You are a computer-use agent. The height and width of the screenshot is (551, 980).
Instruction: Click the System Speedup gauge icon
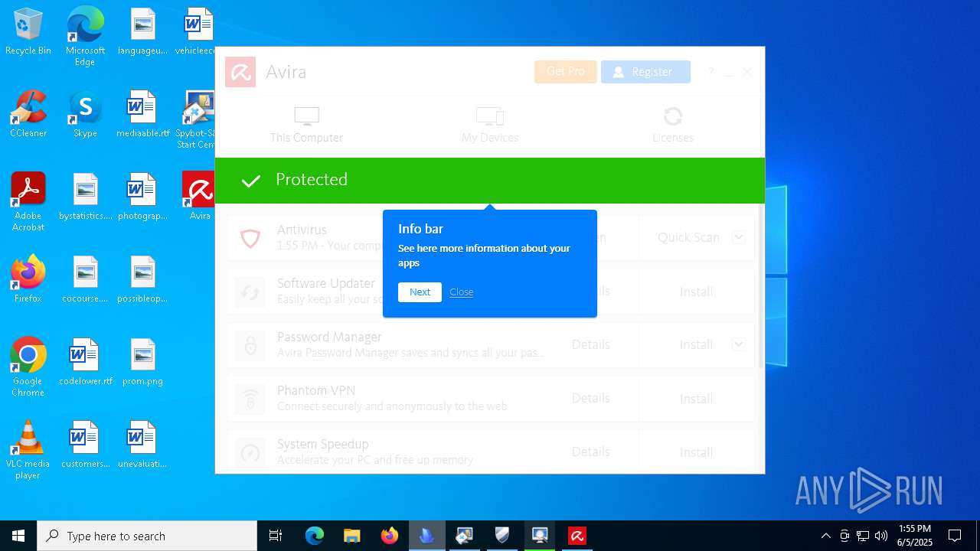(x=250, y=452)
